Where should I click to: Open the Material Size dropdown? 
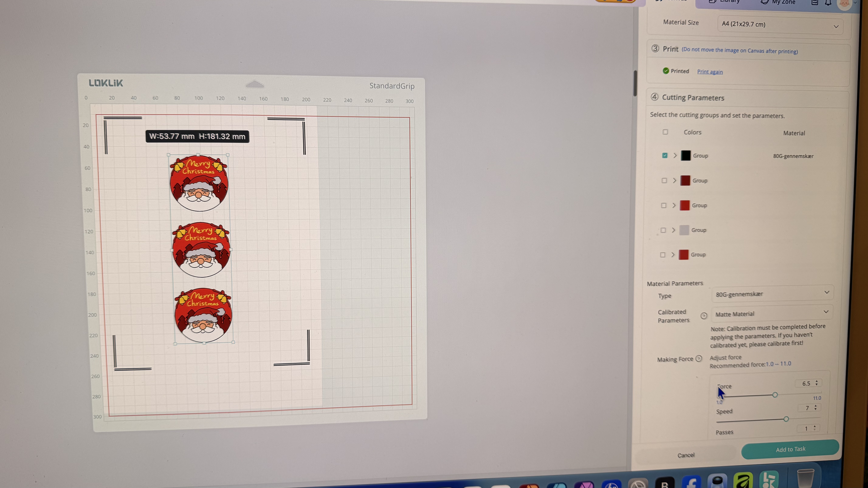click(x=780, y=25)
